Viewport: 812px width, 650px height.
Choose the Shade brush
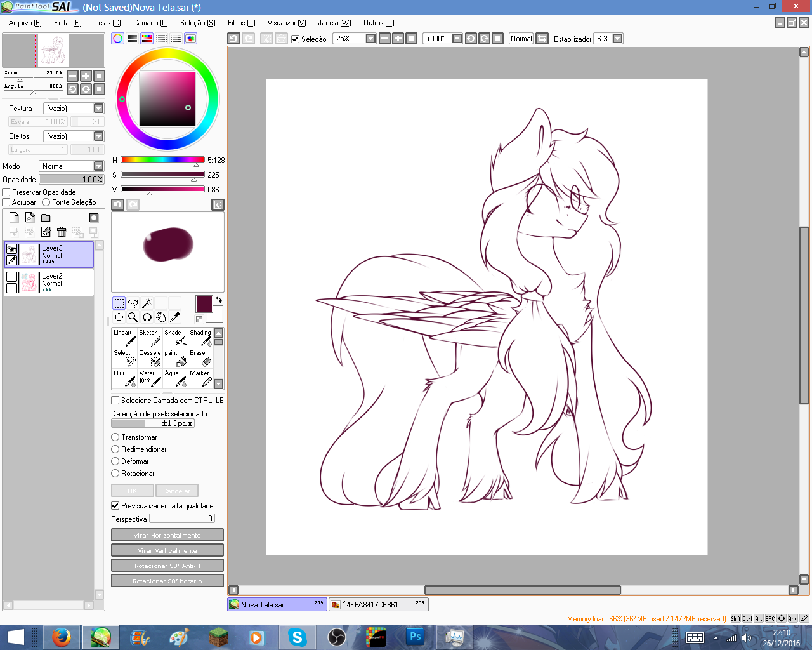[x=175, y=338]
